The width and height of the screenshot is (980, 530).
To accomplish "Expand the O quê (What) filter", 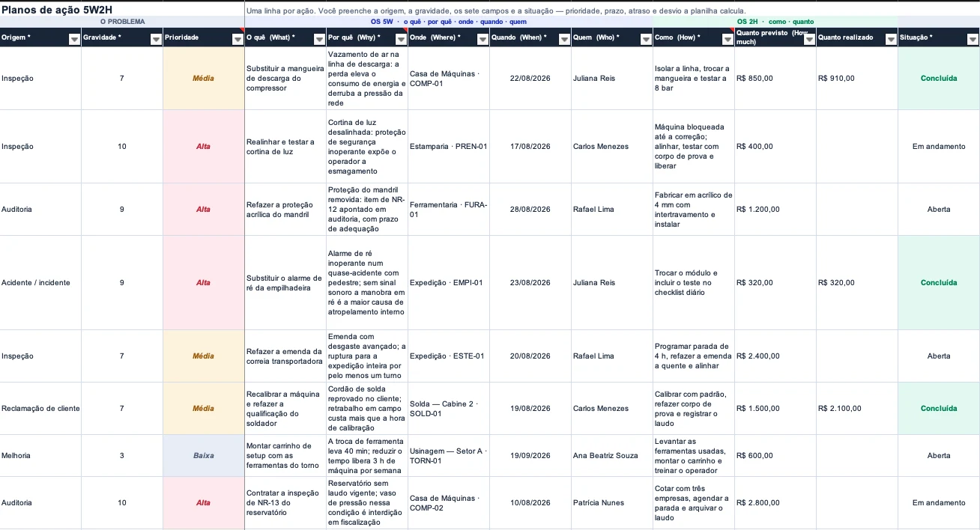I will tap(319, 40).
